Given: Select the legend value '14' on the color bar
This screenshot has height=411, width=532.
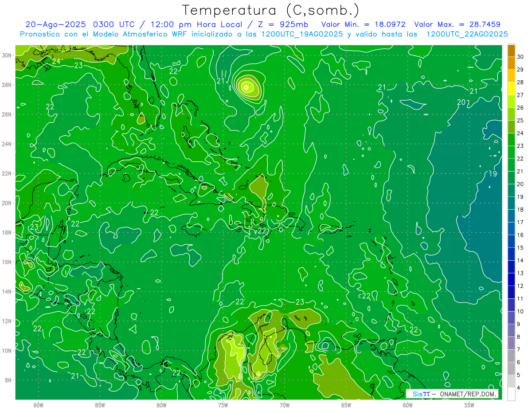Looking at the screenshot, I should (520, 260).
